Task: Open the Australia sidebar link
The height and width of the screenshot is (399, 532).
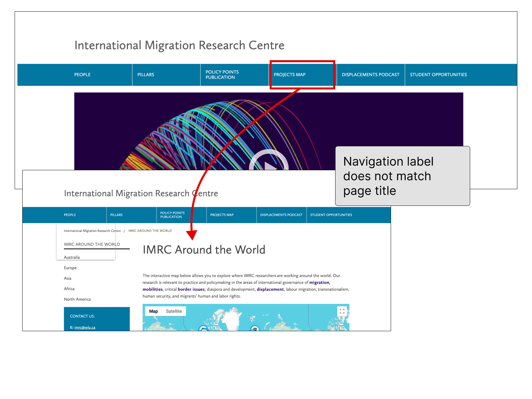Action: (72, 257)
